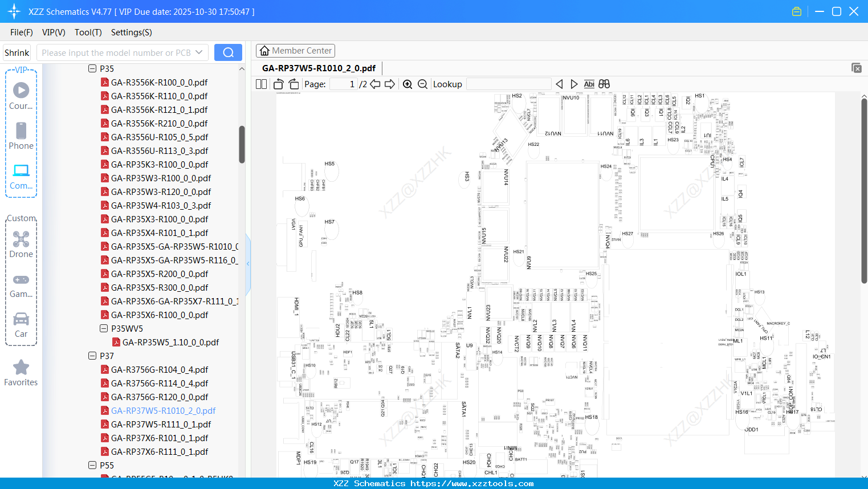Open GA-R3556K-R110_0_0.pdf

[x=159, y=96]
